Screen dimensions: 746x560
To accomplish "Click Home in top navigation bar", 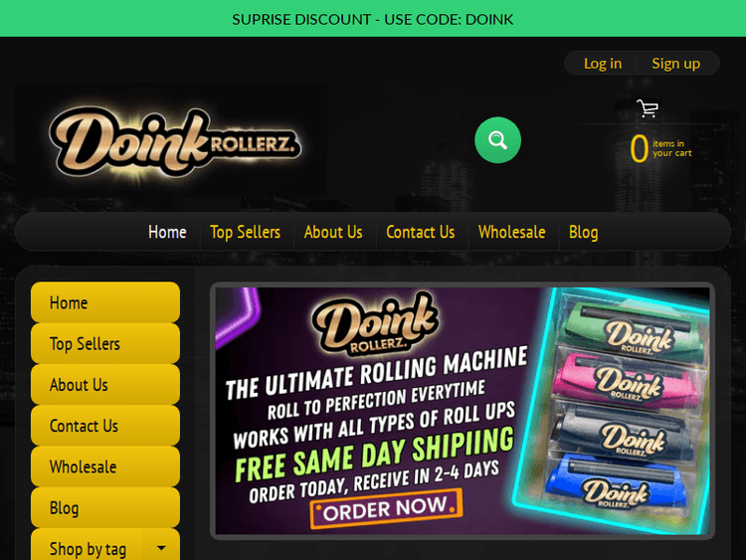I will (167, 232).
